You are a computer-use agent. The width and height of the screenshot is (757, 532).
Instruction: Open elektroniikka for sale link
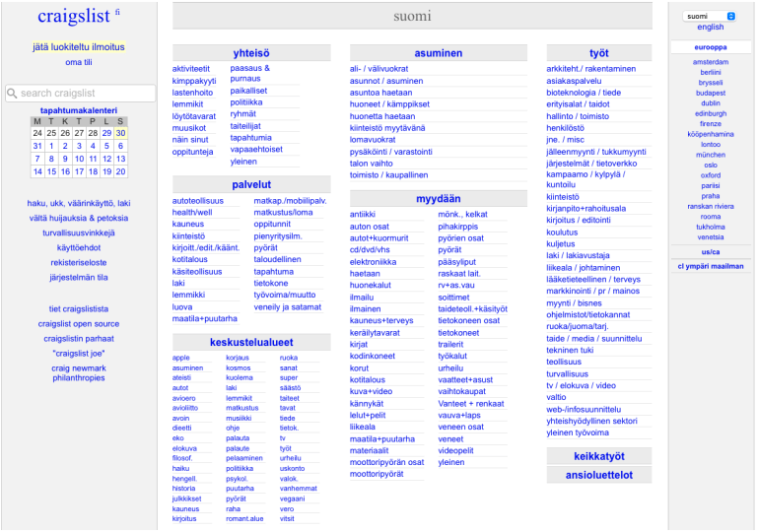(374, 262)
